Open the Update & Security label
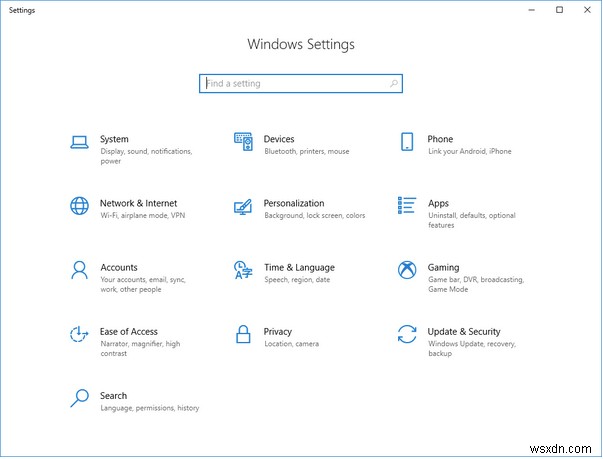Viewport: 603px width, 459px height. pyautogui.click(x=464, y=332)
